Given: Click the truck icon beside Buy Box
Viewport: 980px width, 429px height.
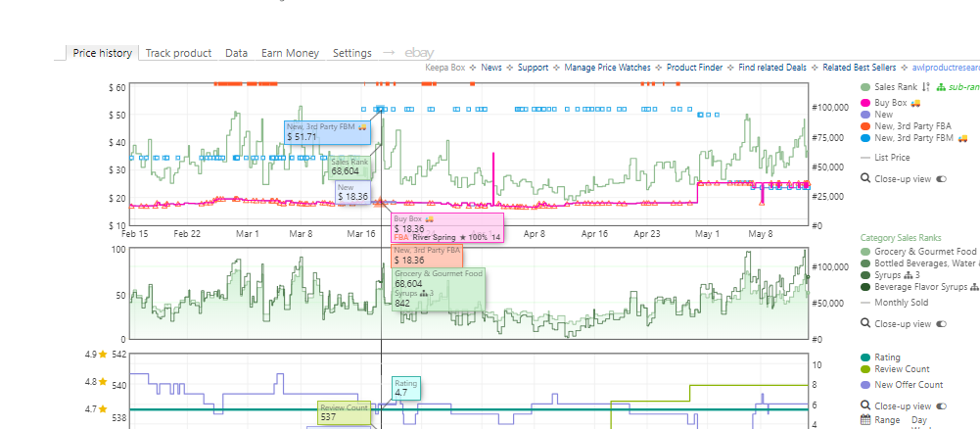Looking at the screenshot, I should pyautogui.click(x=915, y=103).
